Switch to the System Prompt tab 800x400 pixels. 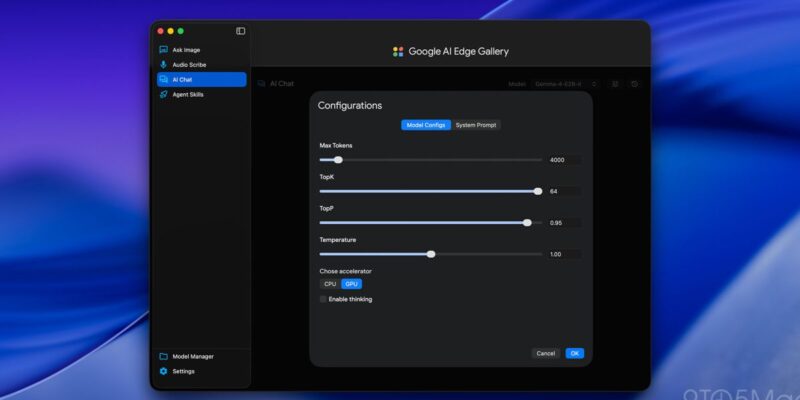(476, 125)
